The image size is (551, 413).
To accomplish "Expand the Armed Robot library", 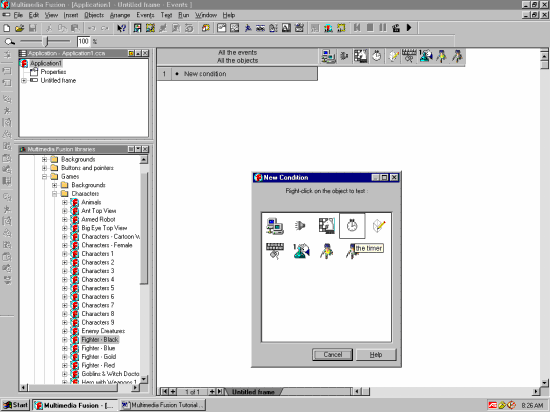I will (x=65, y=220).
